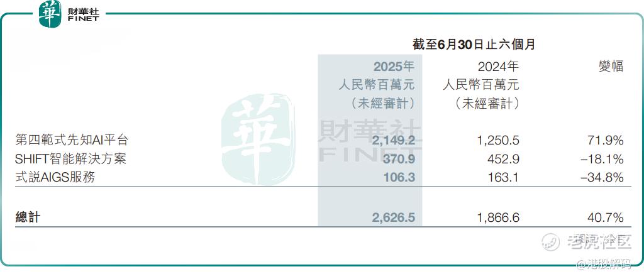The width and height of the screenshot is (644, 279).
Task: Click the 2,626.5 total for 2025
Action: pos(393,217)
